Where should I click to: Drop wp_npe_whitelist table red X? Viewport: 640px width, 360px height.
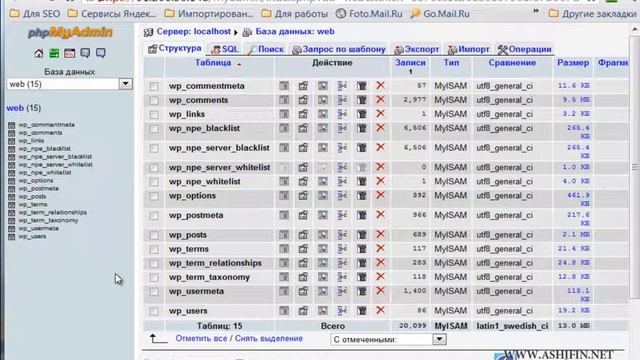point(380,181)
